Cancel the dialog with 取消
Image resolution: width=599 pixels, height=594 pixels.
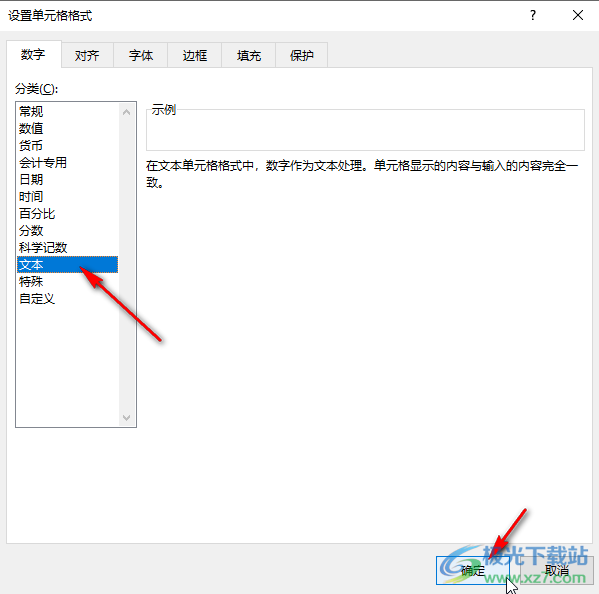(557, 570)
